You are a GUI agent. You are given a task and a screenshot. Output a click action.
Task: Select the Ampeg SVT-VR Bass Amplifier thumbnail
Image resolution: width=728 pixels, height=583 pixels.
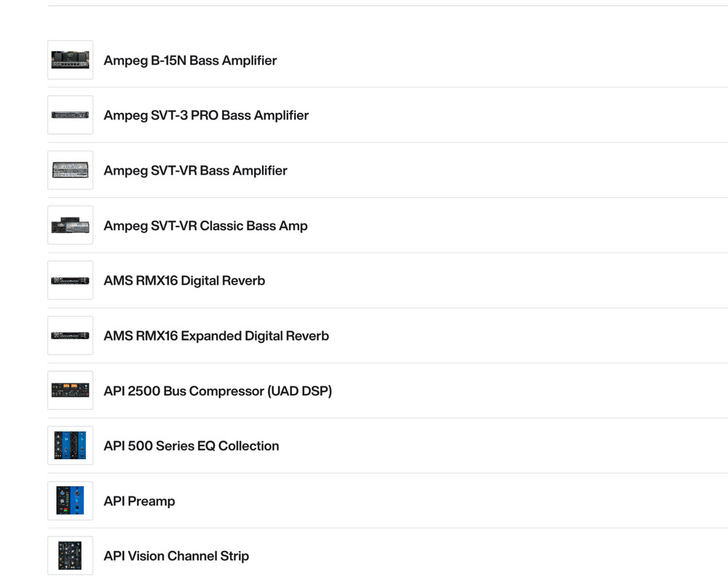point(70,170)
